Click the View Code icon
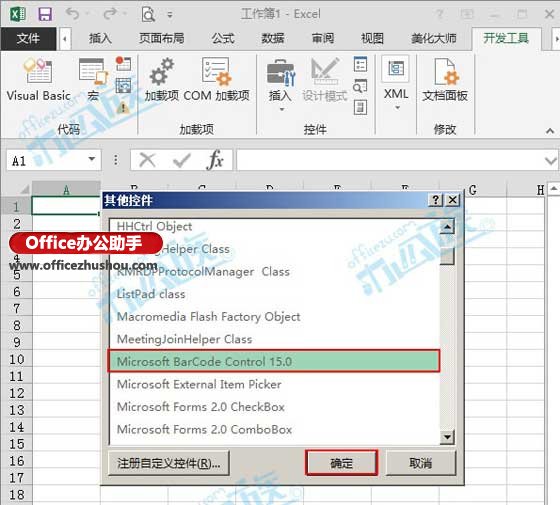The width and height of the screenshot is (560, 505). point(360,86)
